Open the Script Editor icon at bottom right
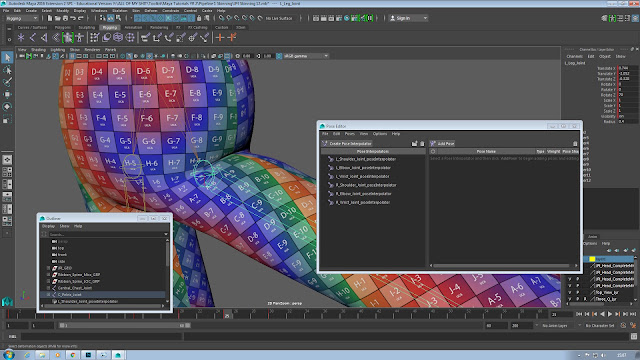This screenshot has width=640, height=360. pos(634,336)
